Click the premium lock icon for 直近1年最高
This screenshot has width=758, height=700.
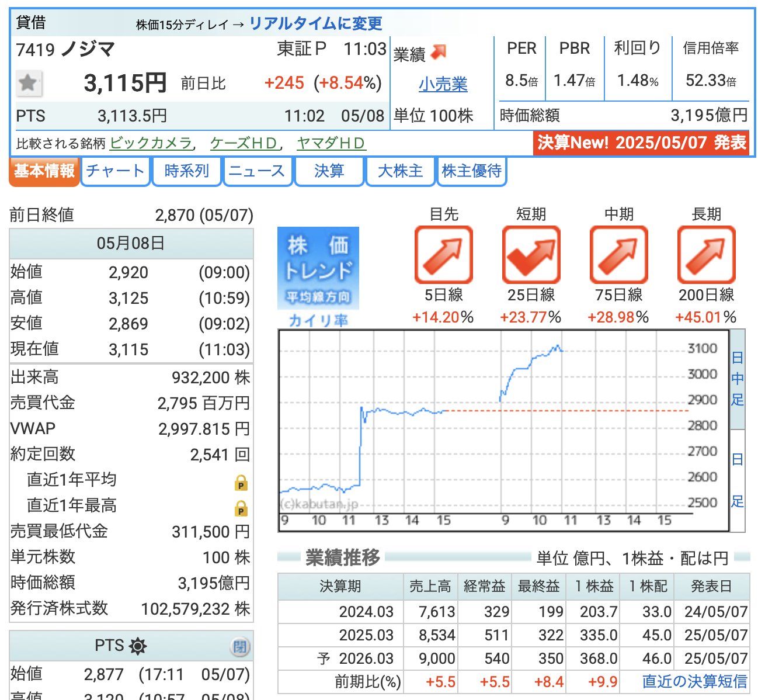[241, 508]
